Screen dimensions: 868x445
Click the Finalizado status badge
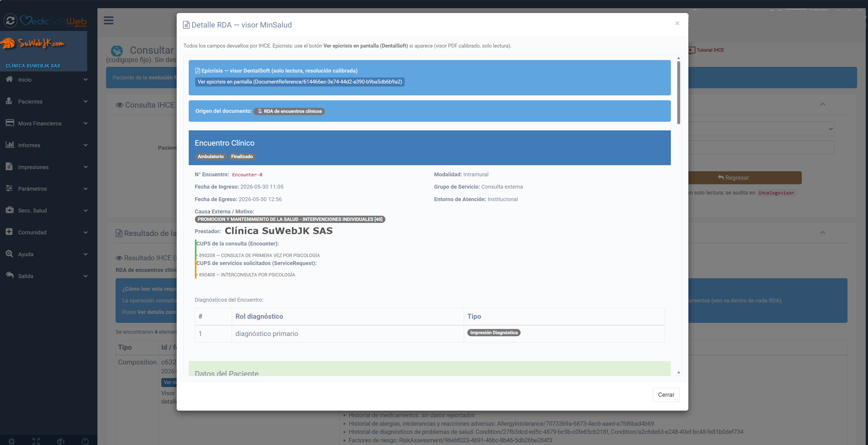point(242,157)
